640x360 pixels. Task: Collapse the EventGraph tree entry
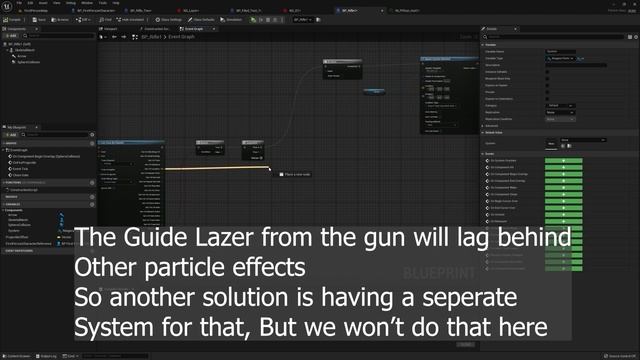(4, 150)
